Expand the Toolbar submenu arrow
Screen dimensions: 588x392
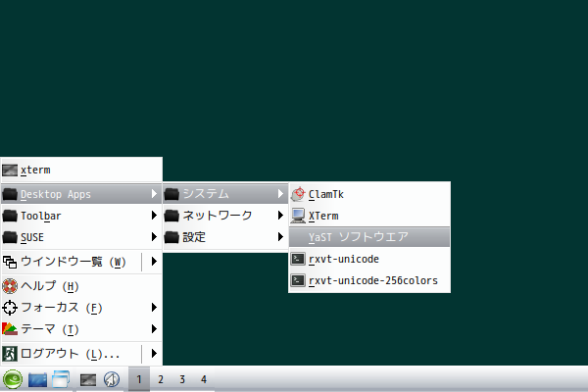(x=154, y=216)
